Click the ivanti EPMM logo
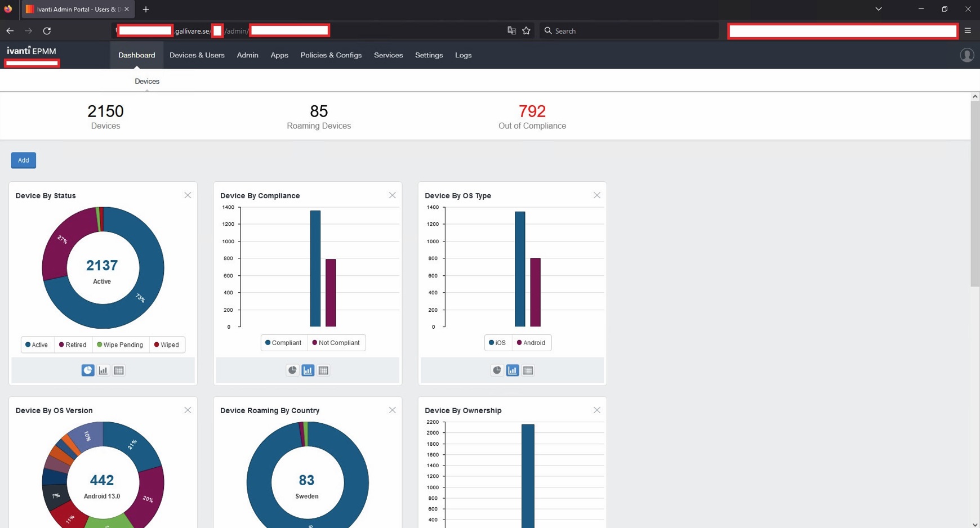The width and height of the screenshot is (980, 528). (x=32, y=51)
